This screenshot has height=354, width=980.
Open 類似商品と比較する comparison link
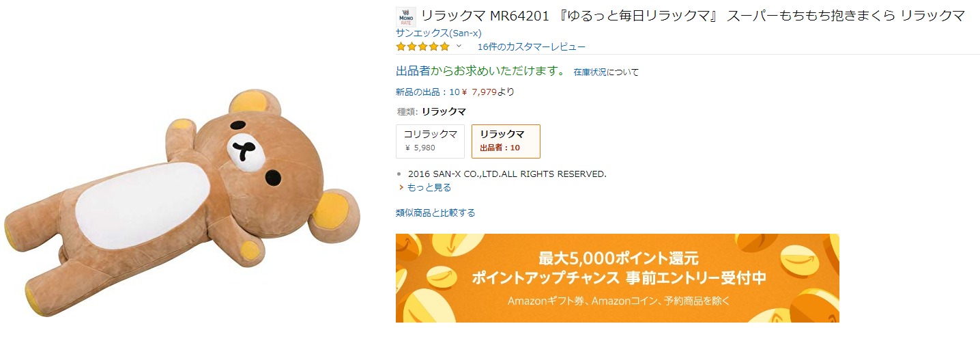tap(435, 213)
